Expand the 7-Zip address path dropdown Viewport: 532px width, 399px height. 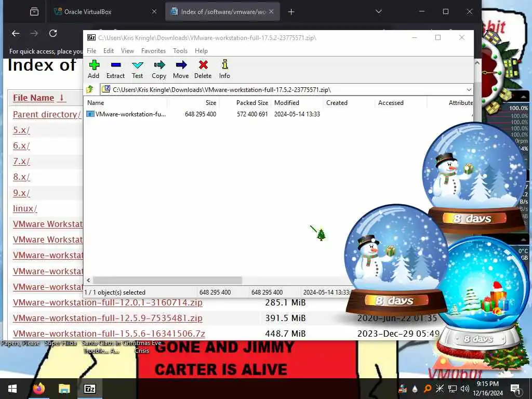click(469, 89)
